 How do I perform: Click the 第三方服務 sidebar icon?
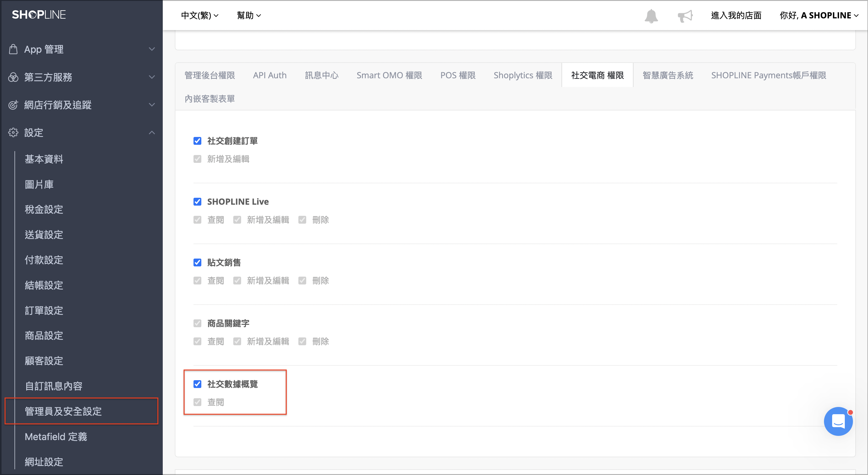(13, 77)
